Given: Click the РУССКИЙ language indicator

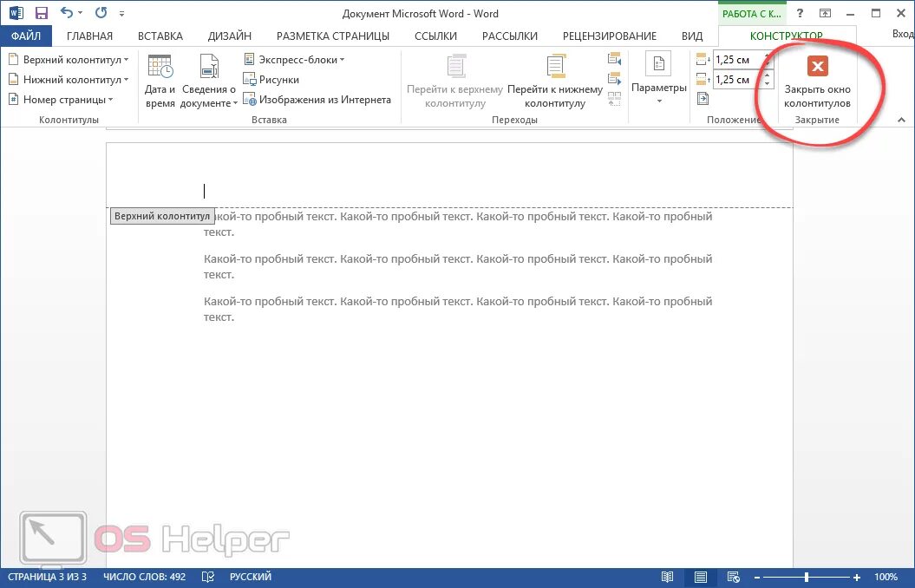Looking at the screenshot, I should coord(251,577).
